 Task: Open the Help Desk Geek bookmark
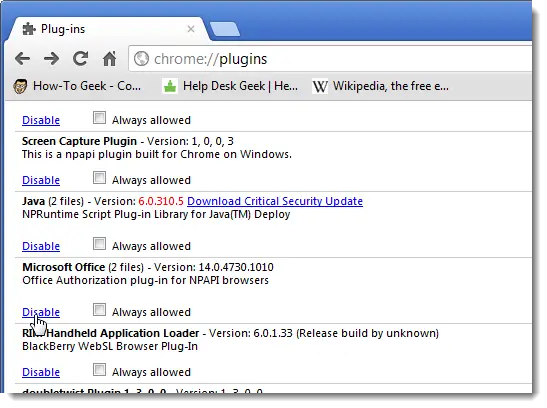pyautogui.click(x=231, y=86)
